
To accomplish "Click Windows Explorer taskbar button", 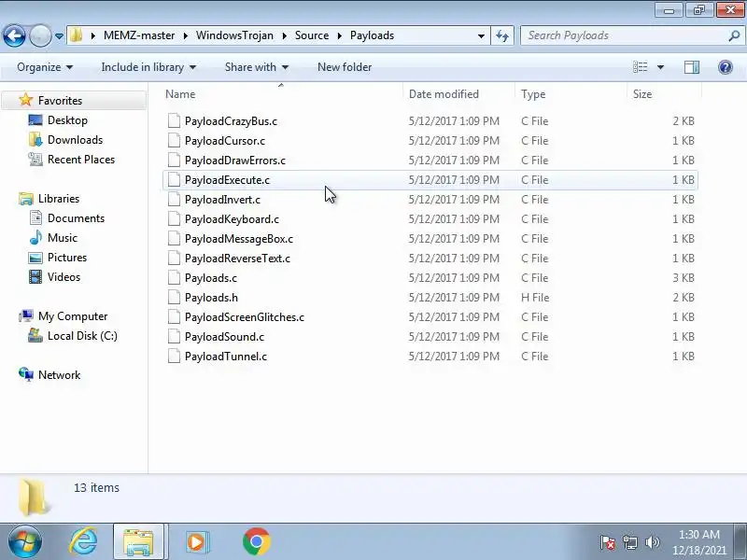I will (138, 541).
